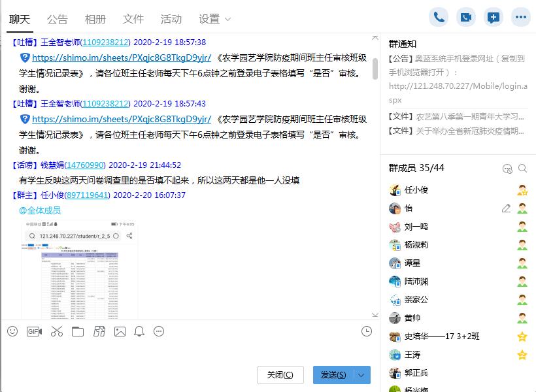Start a video call with the group

pos(466,18)
